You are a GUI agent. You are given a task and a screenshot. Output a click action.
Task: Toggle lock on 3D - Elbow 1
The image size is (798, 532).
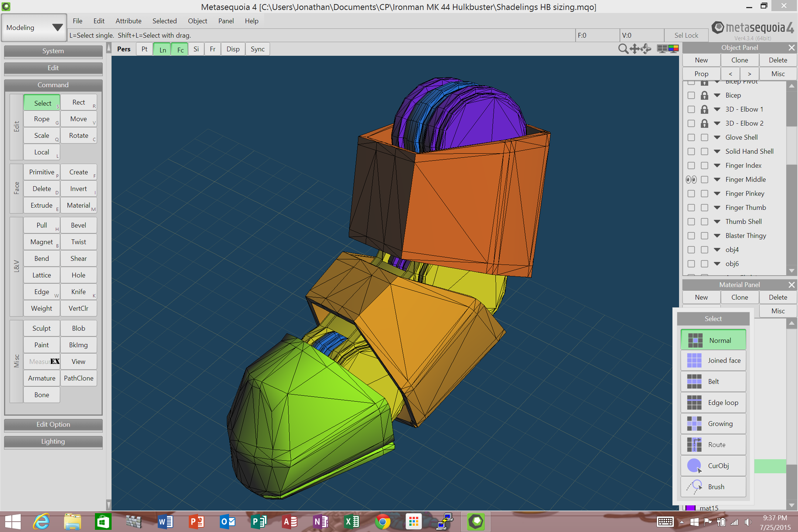(x=705, y=109)
